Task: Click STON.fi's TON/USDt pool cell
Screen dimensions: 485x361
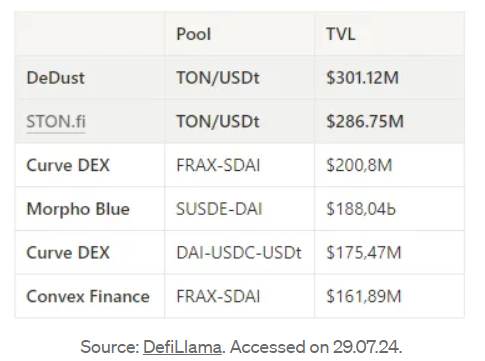Action: [x=218, y=121]
